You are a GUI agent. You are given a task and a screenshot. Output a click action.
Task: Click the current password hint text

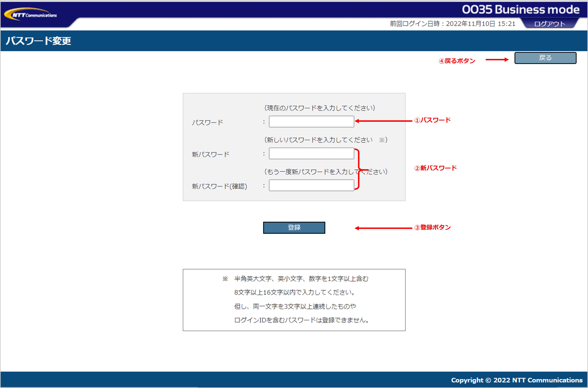point(319,108)
